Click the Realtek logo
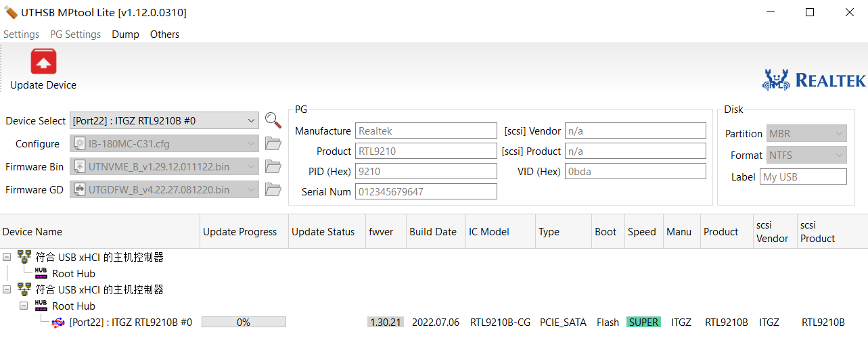This screenshot has height=357, width=868. click(814, 80)
